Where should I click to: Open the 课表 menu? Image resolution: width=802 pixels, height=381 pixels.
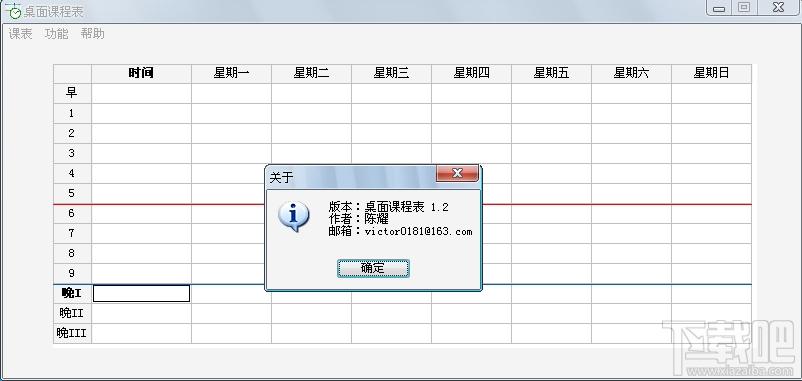tap(20, 34)
